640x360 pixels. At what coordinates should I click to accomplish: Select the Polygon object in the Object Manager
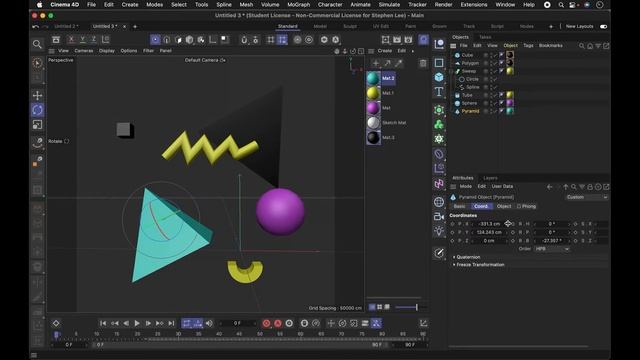click(x=470, y=63)
